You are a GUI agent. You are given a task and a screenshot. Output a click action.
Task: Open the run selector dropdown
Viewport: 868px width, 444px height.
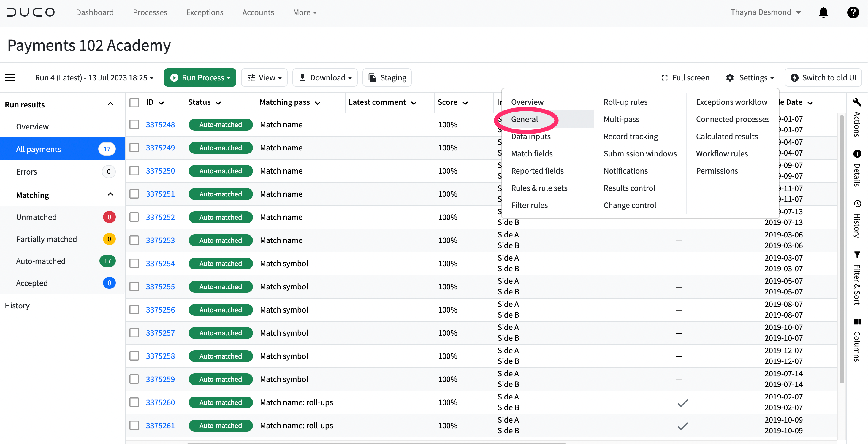pyautogui.click(x=94, y=78)
